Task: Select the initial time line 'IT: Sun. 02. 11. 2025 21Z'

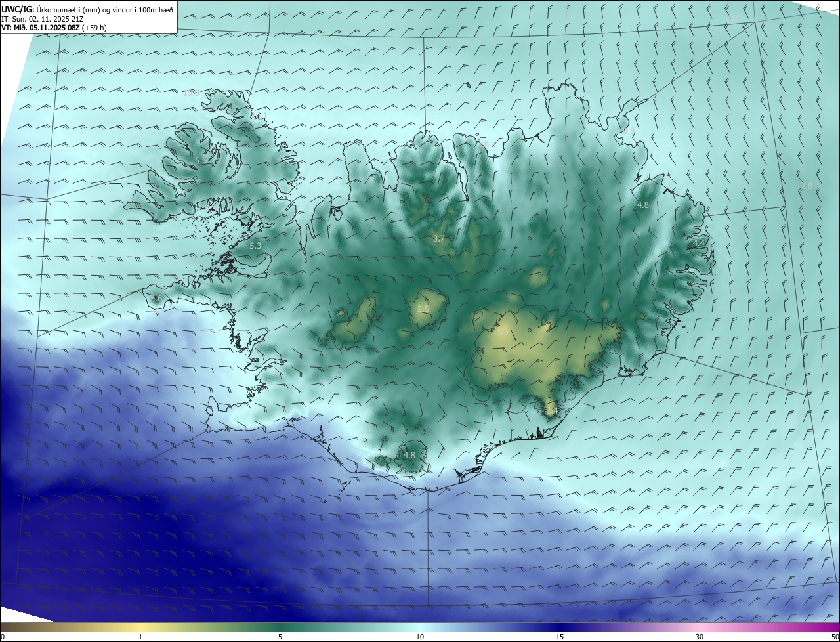Action: point(42,19)
